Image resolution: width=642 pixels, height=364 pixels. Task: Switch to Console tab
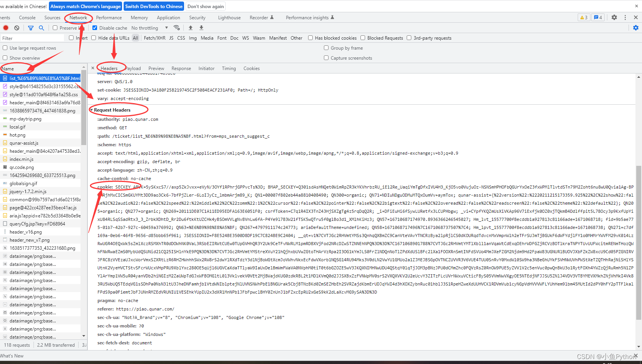click(27, 17)
